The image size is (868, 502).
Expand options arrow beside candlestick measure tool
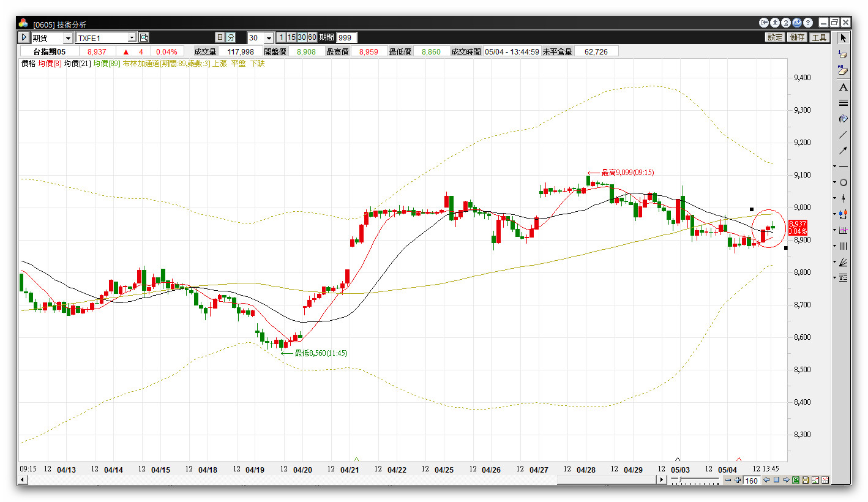pyautogui.click(x=834, y=214)
